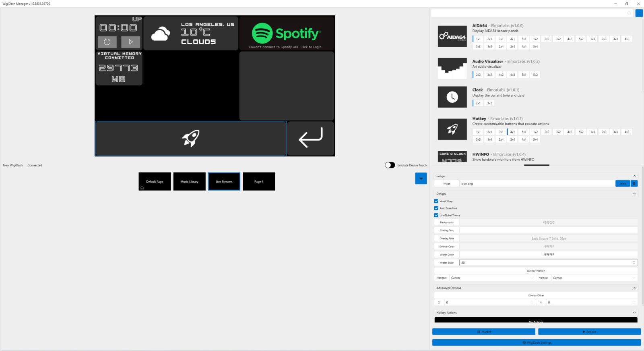The width and height of the screenshot is (644, 351).
Task: Switch to the Music Library page
Action: tap(189, 182)
